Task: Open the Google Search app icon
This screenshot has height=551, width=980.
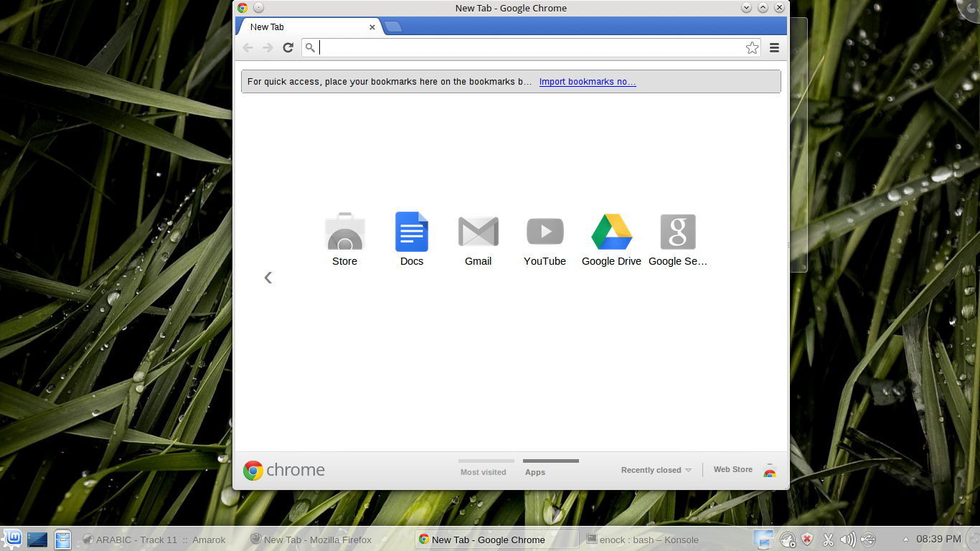Action: pos(678,232)
